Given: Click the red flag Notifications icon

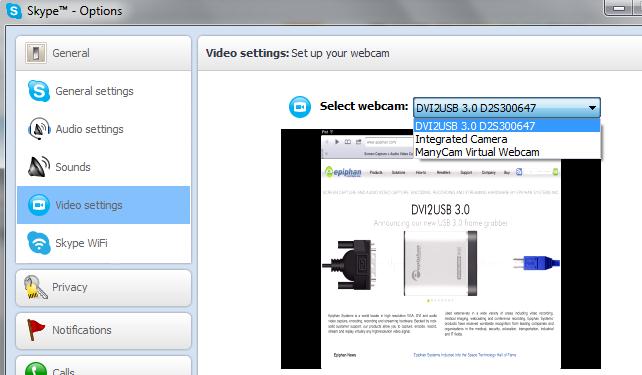Looking at the screenshot, I should point(36,330).
